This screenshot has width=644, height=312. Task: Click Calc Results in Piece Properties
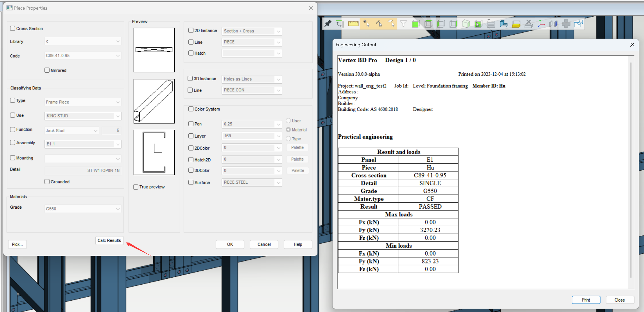109,240
